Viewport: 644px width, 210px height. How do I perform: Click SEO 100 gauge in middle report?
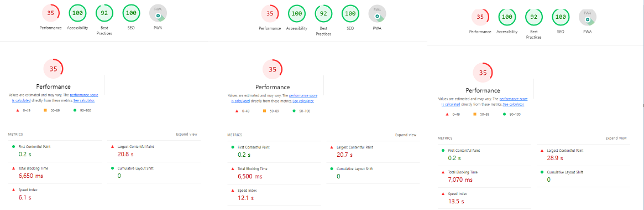point(350,13)
